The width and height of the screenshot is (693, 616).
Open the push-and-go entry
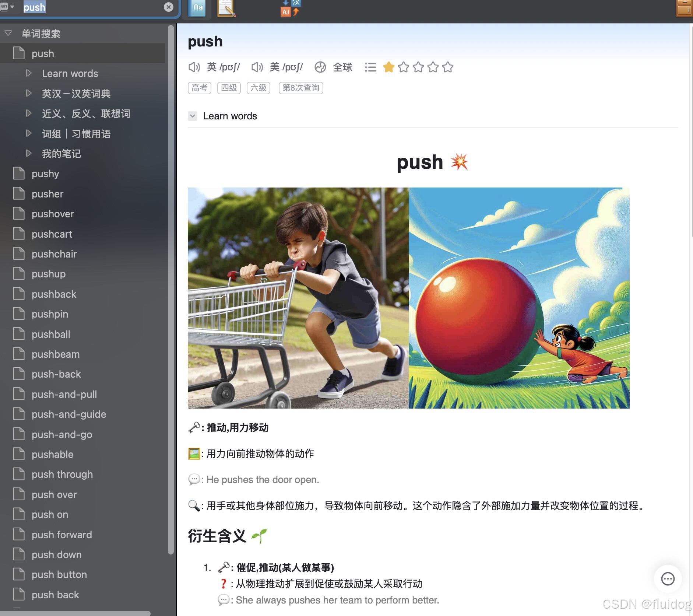click(x=82, y=434)
